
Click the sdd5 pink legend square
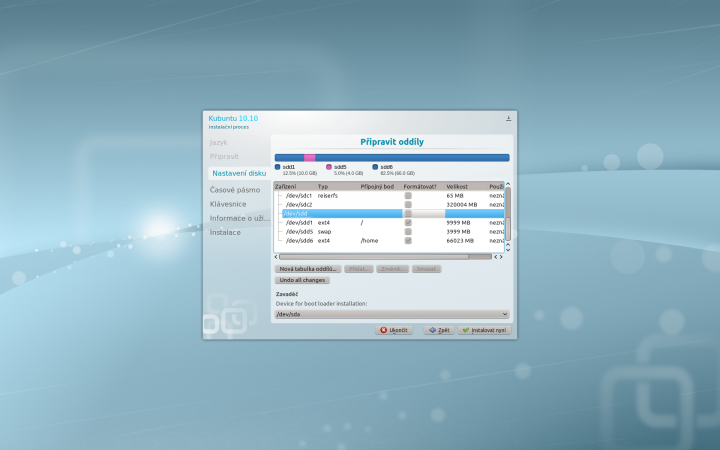coord(329,167)
